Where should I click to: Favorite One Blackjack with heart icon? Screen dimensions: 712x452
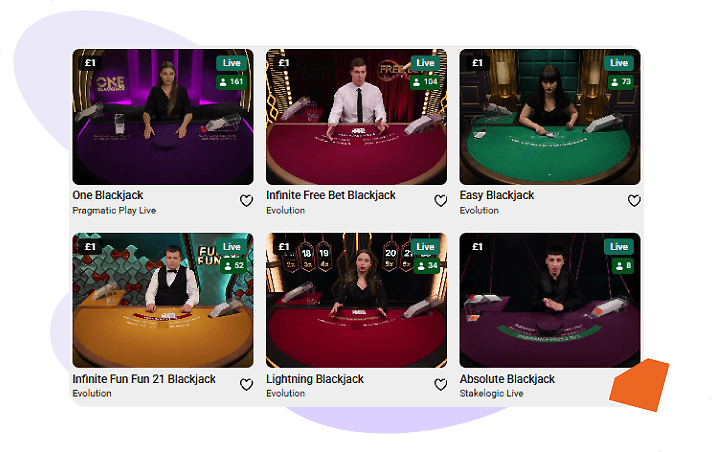[x=247, y=201]
